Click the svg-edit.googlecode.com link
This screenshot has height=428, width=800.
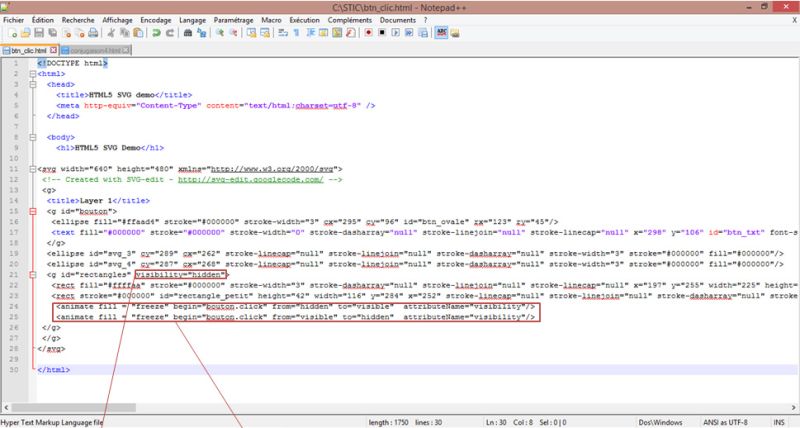click(x=251, y=180)
